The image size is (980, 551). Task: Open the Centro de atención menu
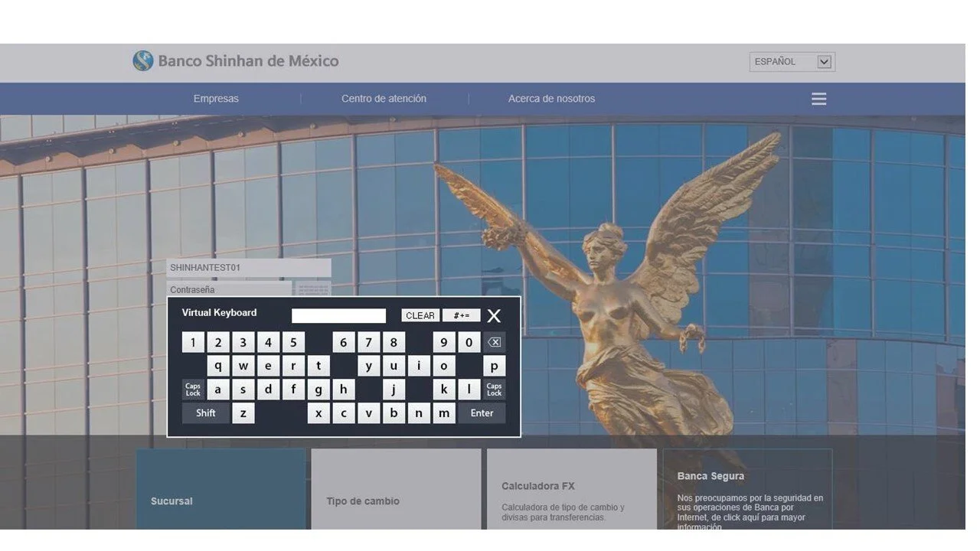tap(384, 99)
